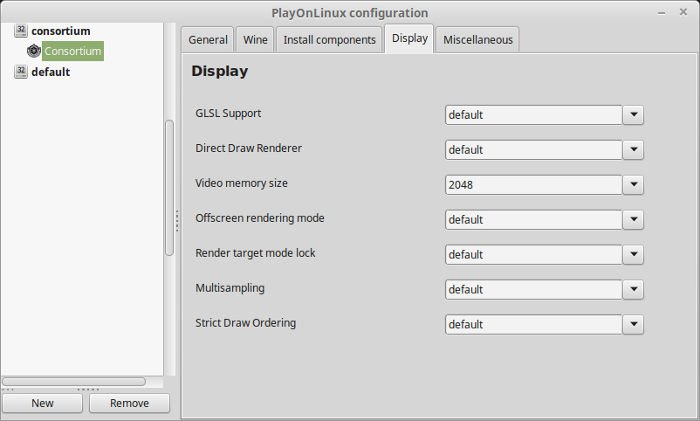The height and width of the screenshot is (421, 700).
Task: Click the GLSL Support label
Action: (x=228, y=113)
